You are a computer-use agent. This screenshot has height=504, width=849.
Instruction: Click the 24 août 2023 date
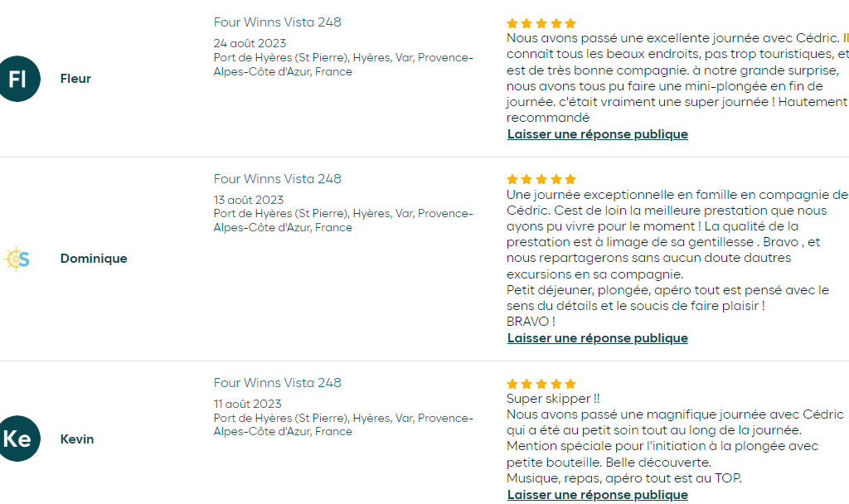click(x=250, y=43)
